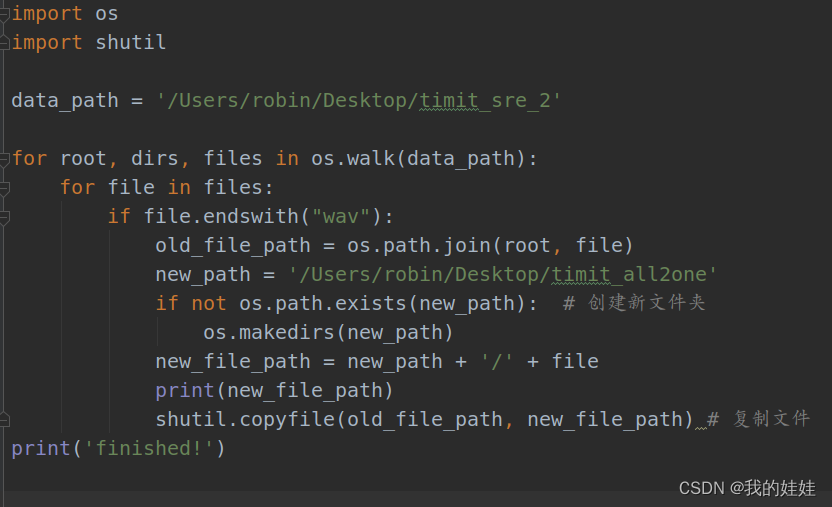This screenshot has width=832, height=507.
Task: Click 'print(new_file_path)' line
Action: pyautogui.click(x=274, y=391)
